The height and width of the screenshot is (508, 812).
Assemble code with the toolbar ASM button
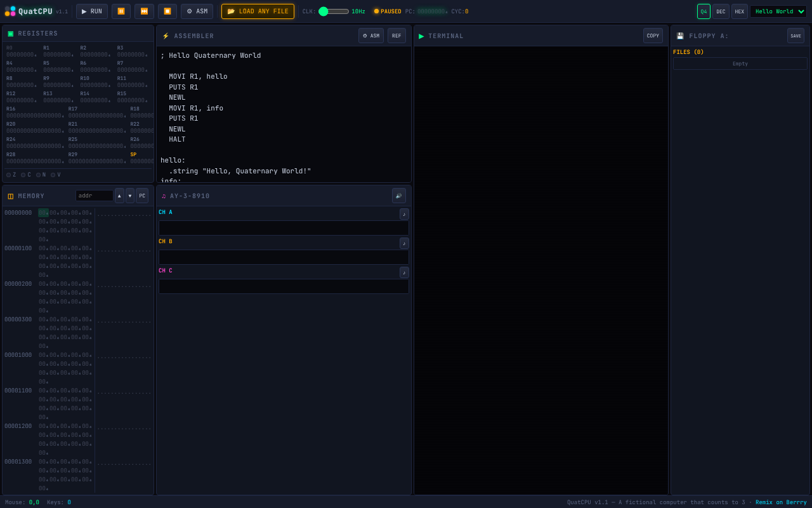(197, 11)
